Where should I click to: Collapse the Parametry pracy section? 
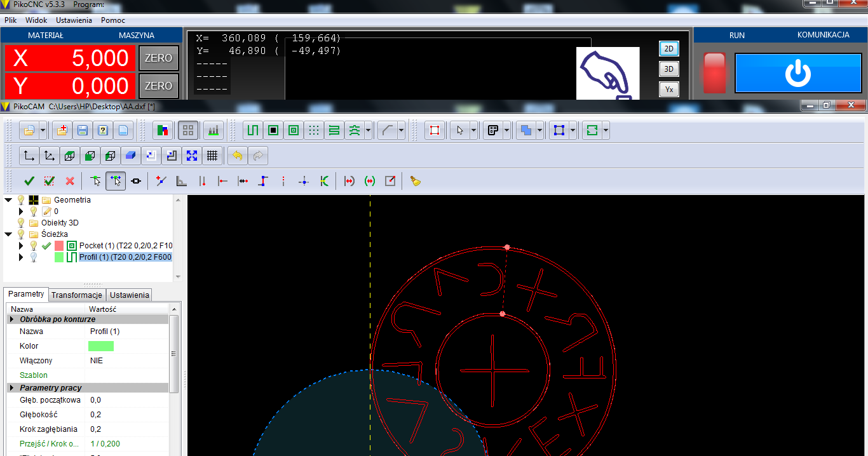pos(11,387)
